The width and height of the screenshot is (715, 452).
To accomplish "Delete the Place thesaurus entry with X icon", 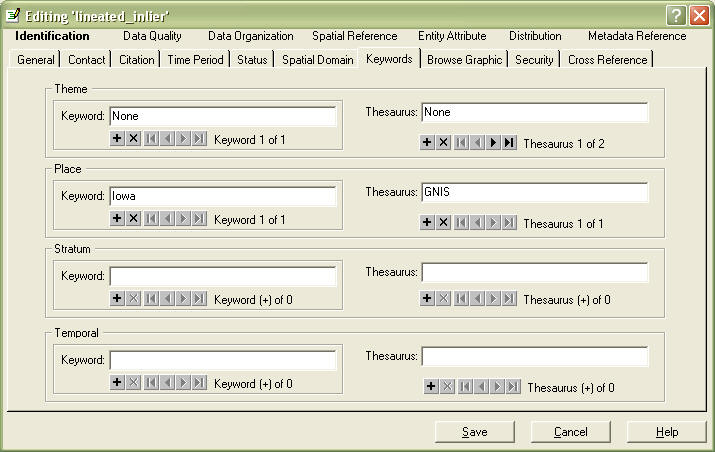I will point(443,223).
